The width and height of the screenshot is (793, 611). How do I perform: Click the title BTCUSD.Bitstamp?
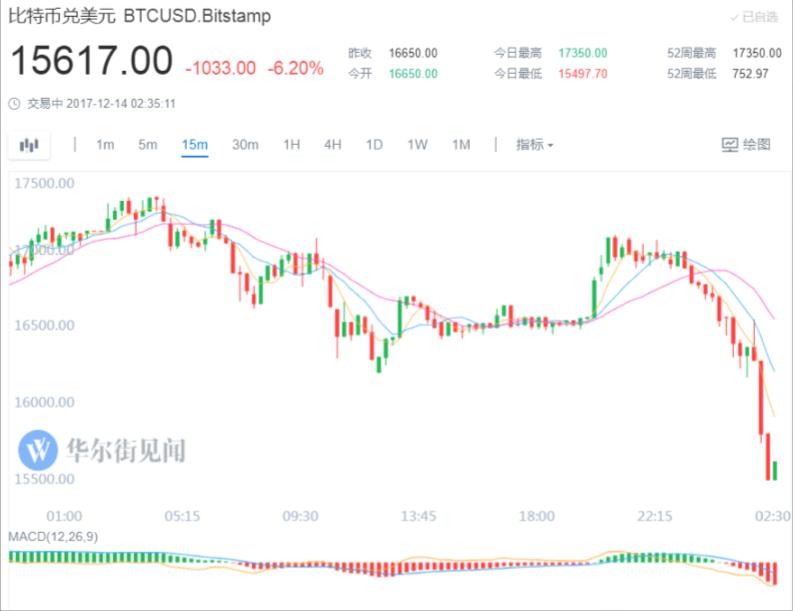[x=197, y=16]
